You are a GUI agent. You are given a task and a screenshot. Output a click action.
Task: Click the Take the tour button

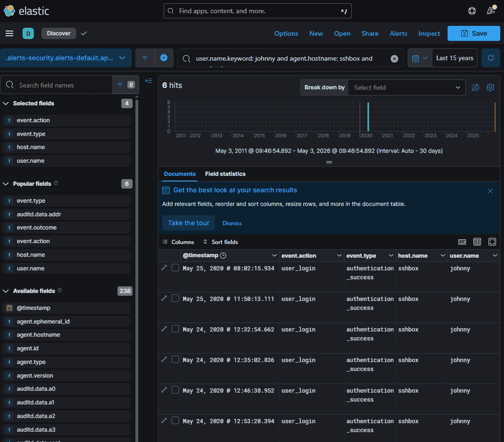point(189,223)
